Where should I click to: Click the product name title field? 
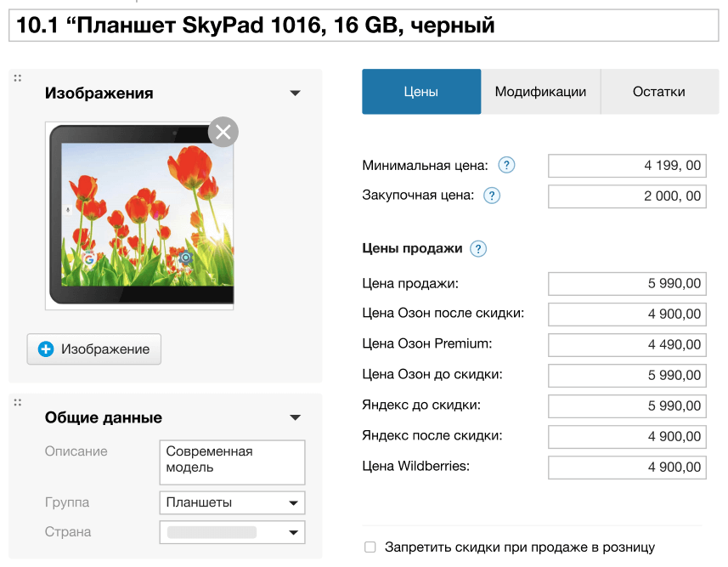364,26
